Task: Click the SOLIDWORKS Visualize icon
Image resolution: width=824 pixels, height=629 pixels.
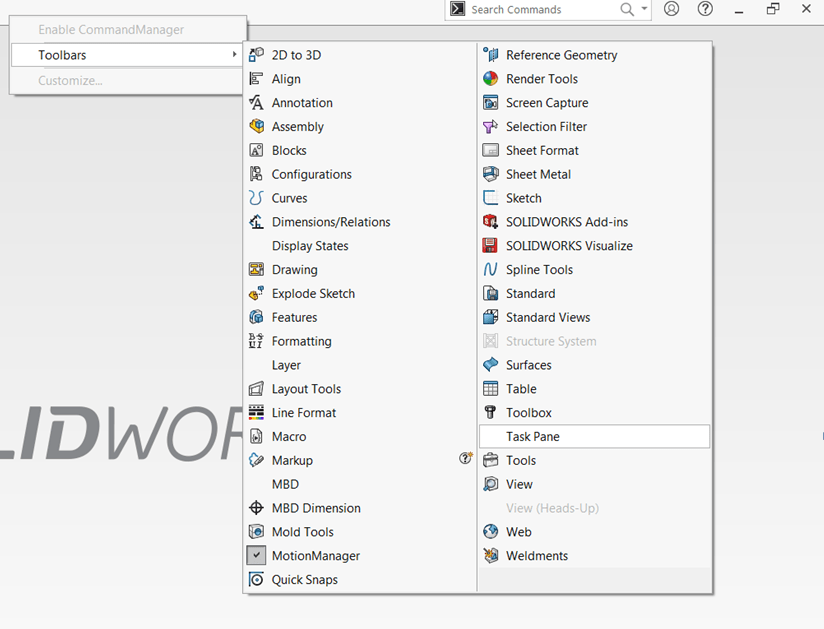Action: (490, 245)
